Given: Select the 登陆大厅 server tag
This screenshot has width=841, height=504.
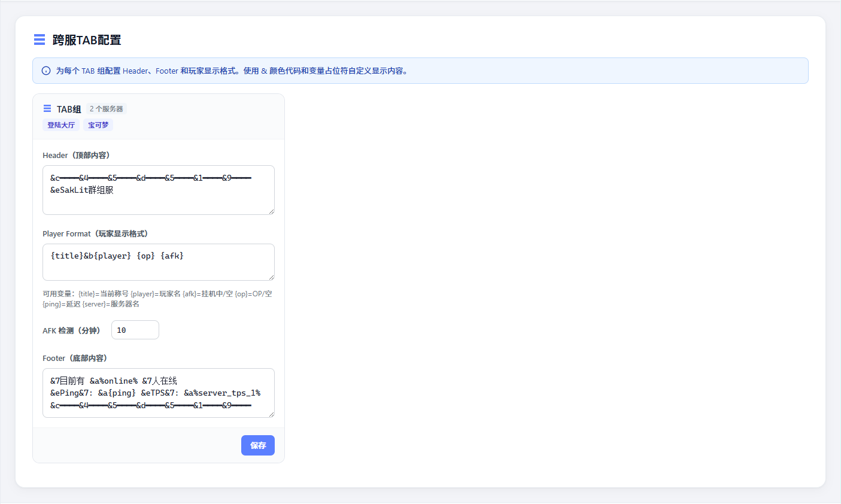Looking at the screenshot, I should [61, 125].
